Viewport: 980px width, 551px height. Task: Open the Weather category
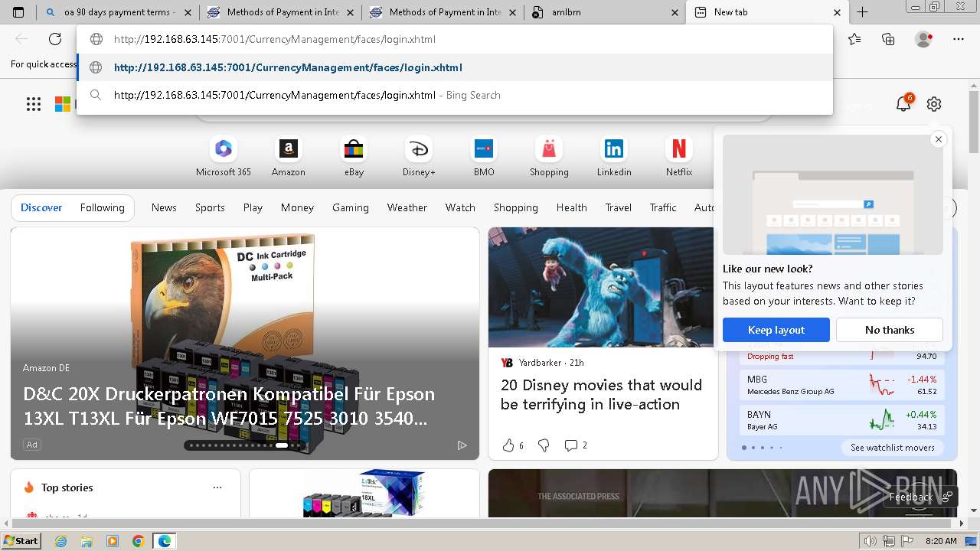(x=407, y=207)
